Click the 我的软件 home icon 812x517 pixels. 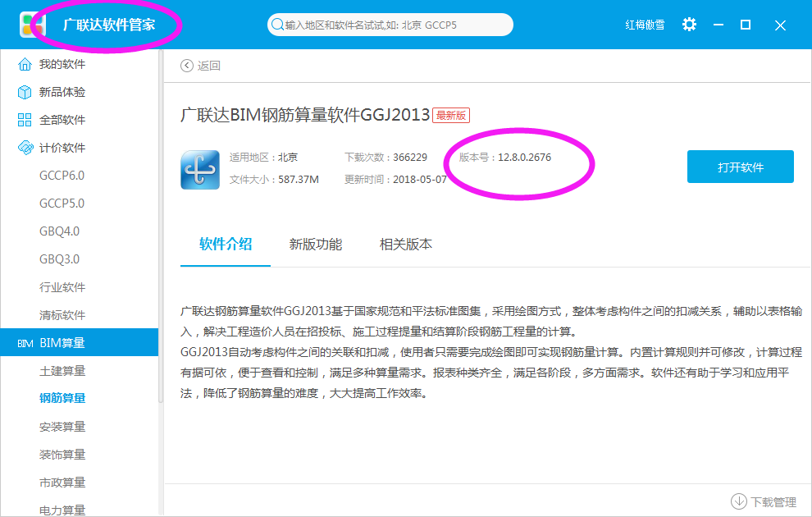coord(25,64)
